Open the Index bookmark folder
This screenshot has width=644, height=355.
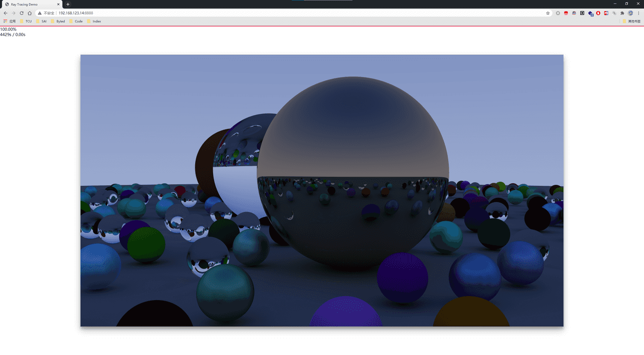point(94,21)
